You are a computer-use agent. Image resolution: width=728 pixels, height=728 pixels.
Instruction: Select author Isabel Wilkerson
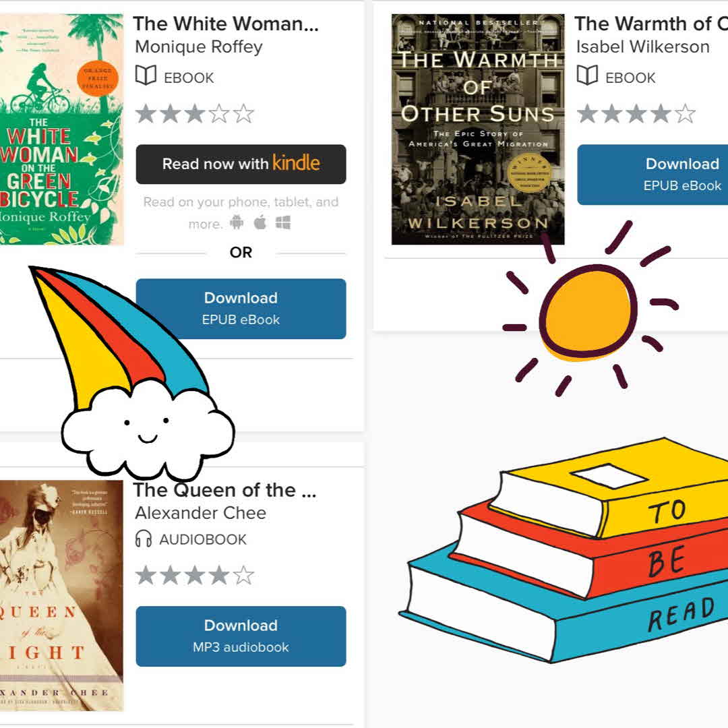[642, 47]
